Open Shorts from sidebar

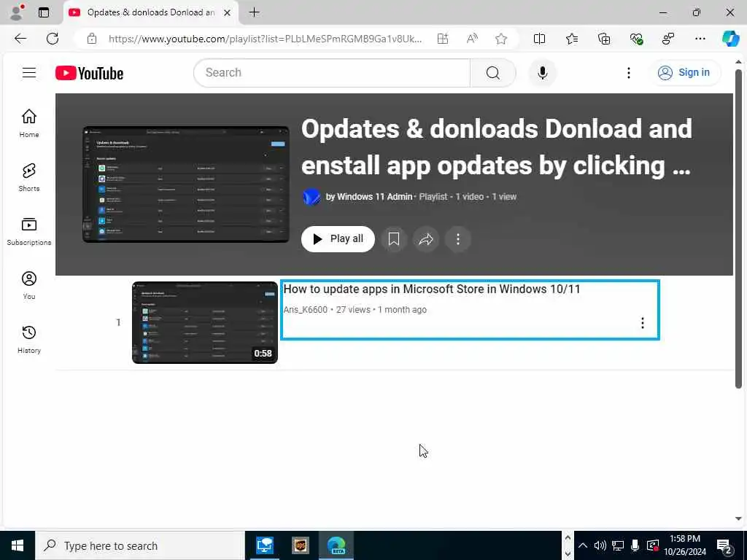[x=29, y=177]
